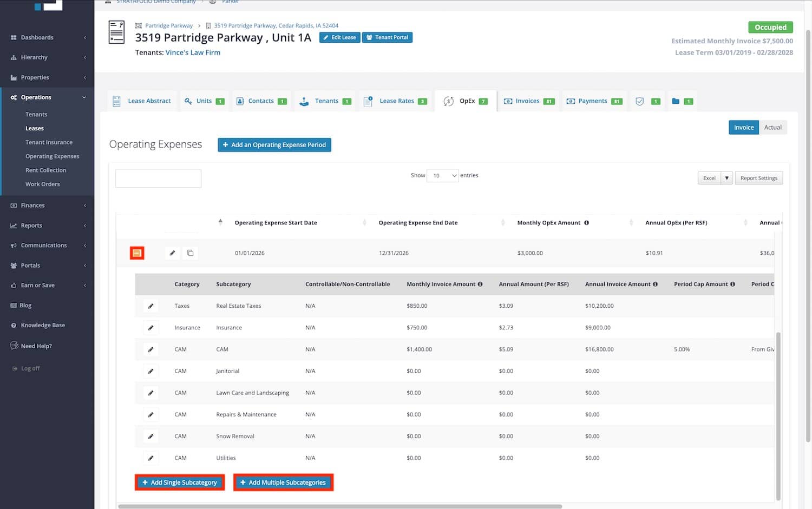The width and height of the screenshot is (812, 509).
Task: Switch view to Actual
Action: pos(772,128)
